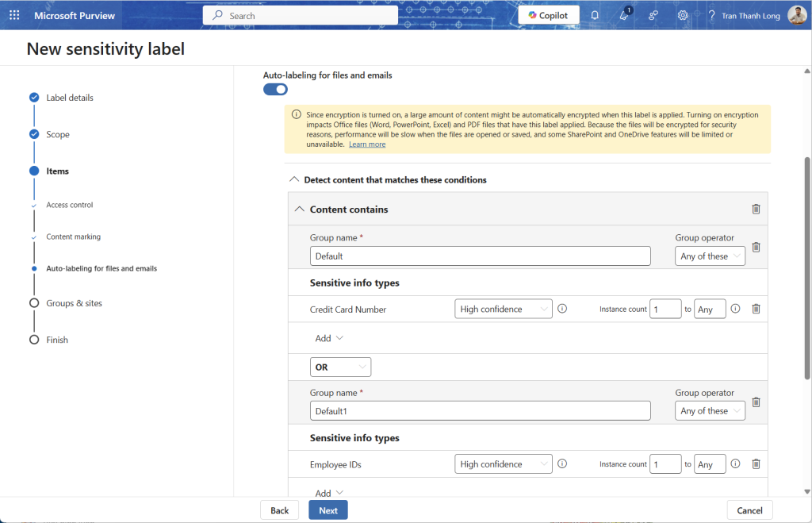Open the app launcher waffle icon
Viewport: 812px width, 523px height.
14,15
